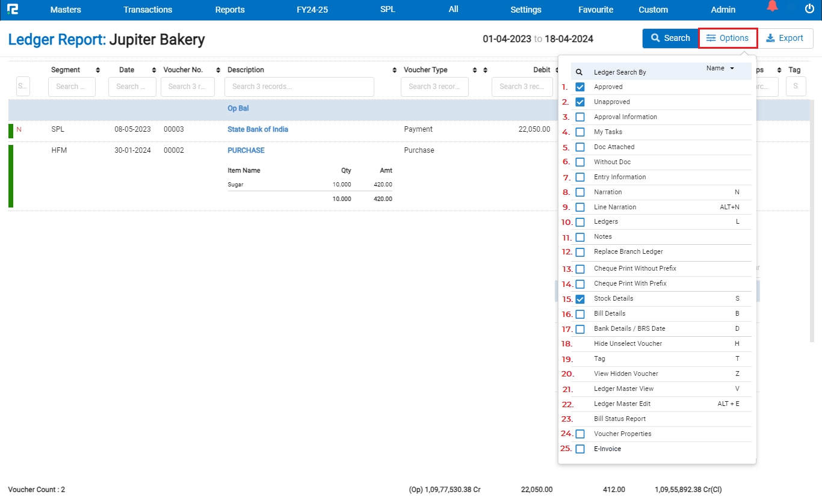Click the power logout icon
822x504 pixels.
[x=809, y=9]
